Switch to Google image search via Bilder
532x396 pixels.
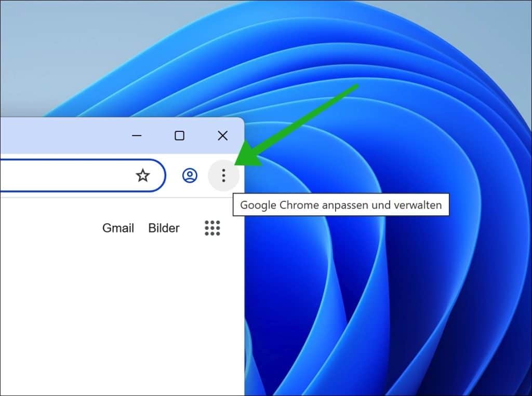coord(164,228)
